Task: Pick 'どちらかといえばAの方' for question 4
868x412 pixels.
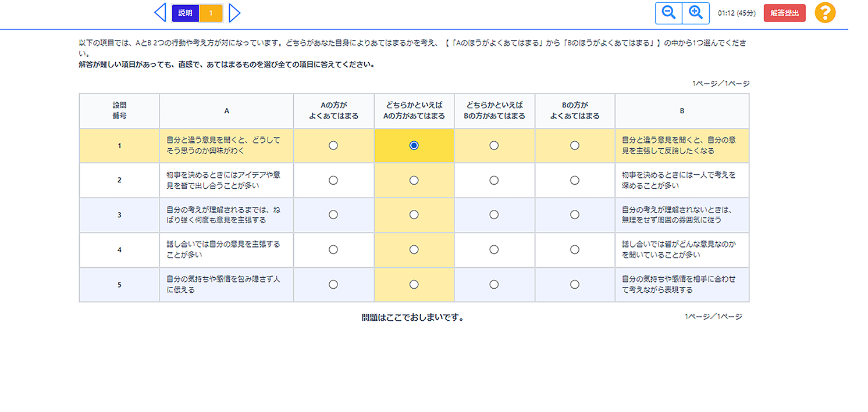Action: click(414, 250)
